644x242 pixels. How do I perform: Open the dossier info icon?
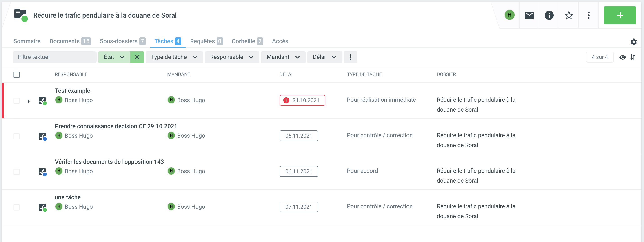549,15
